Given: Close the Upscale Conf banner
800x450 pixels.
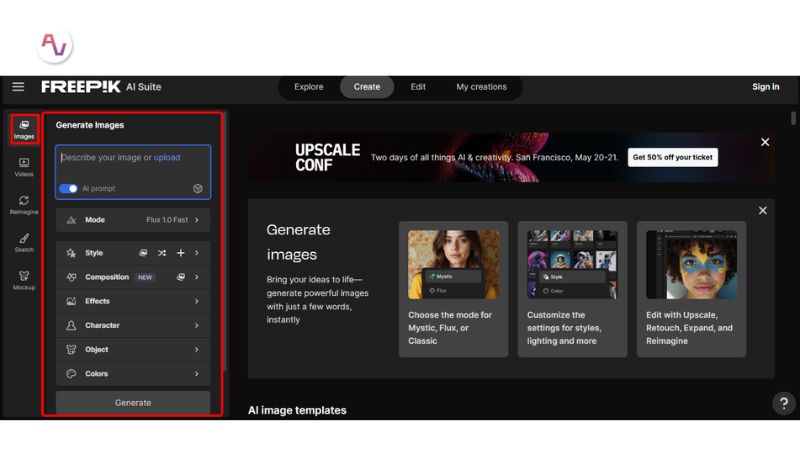Looking at the screenshot, I should (x=765, y=142).
